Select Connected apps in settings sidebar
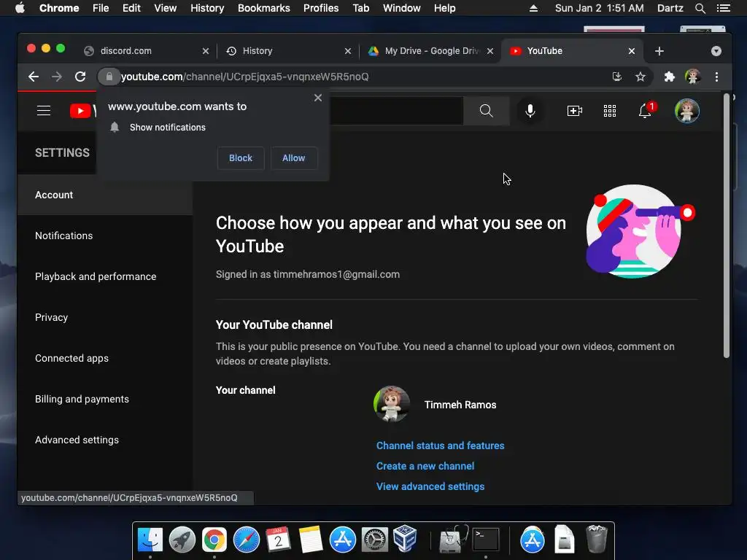 pyautogui.click(x=105, y=358)
